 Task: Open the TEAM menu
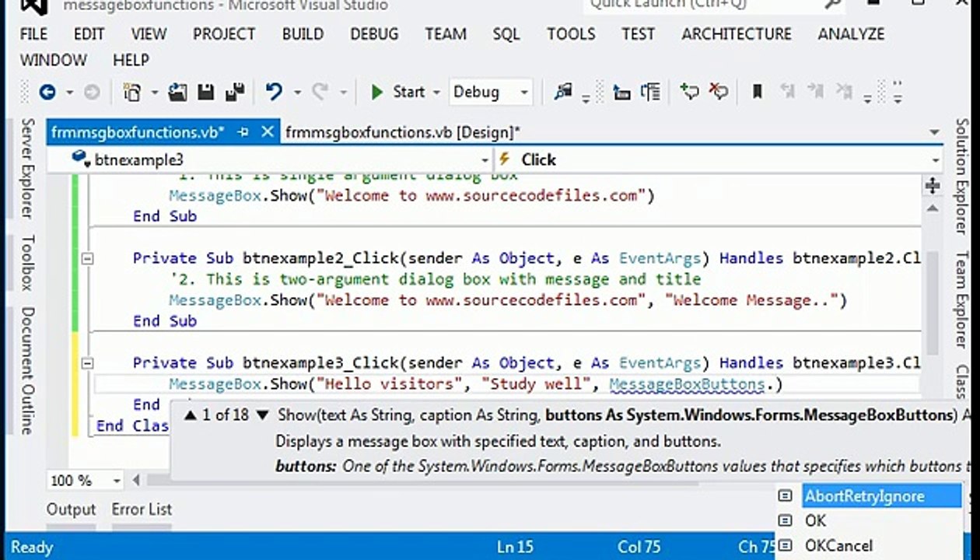pos(446,34)
